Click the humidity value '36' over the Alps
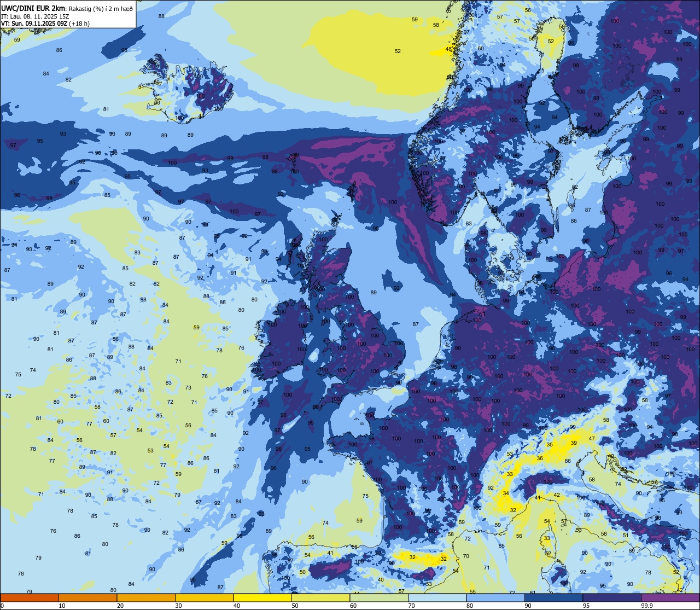This screenshot has height=610, width=700. [540, 458]
